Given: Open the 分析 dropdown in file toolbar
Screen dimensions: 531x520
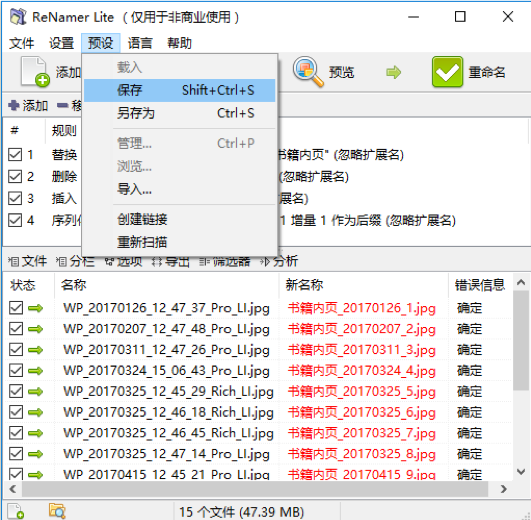Looking at the screenshot, I should tap(279, 261).
